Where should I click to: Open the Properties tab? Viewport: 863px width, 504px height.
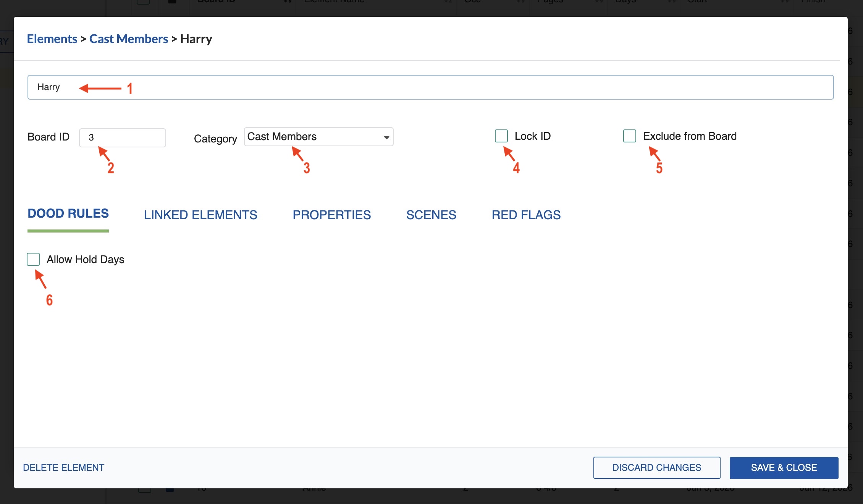tap(331, 215)
